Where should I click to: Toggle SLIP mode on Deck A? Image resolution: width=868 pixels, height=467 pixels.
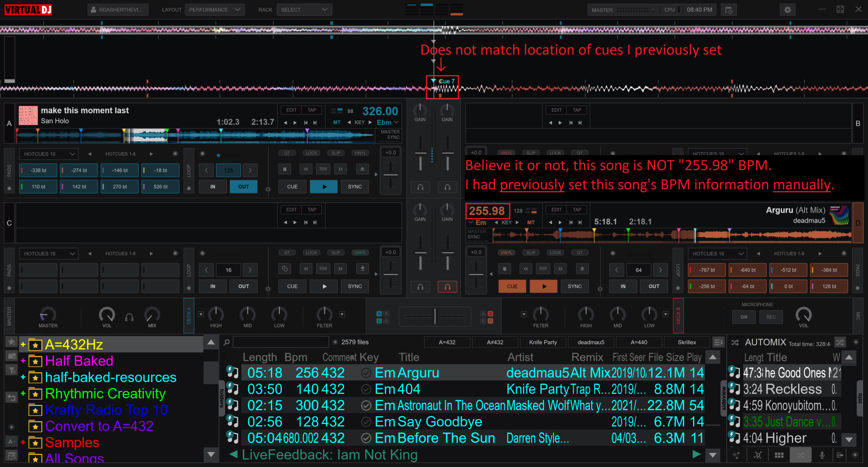click(336, 153)
